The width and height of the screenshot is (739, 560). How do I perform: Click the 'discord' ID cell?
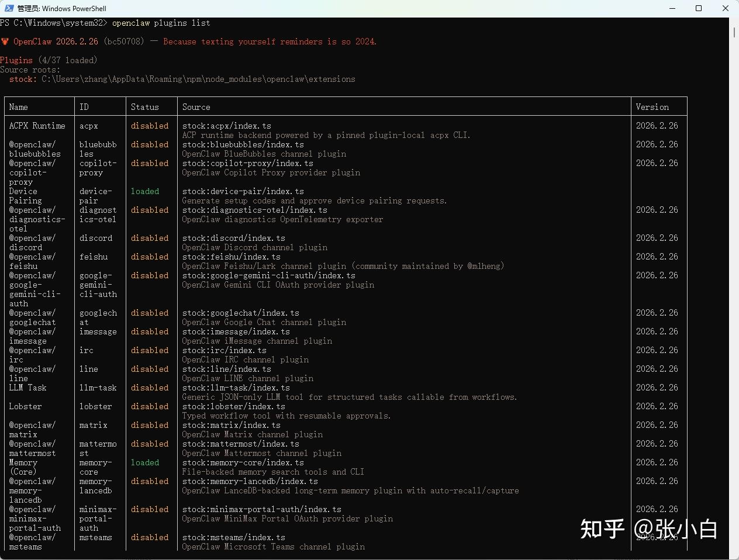[96, 238]
